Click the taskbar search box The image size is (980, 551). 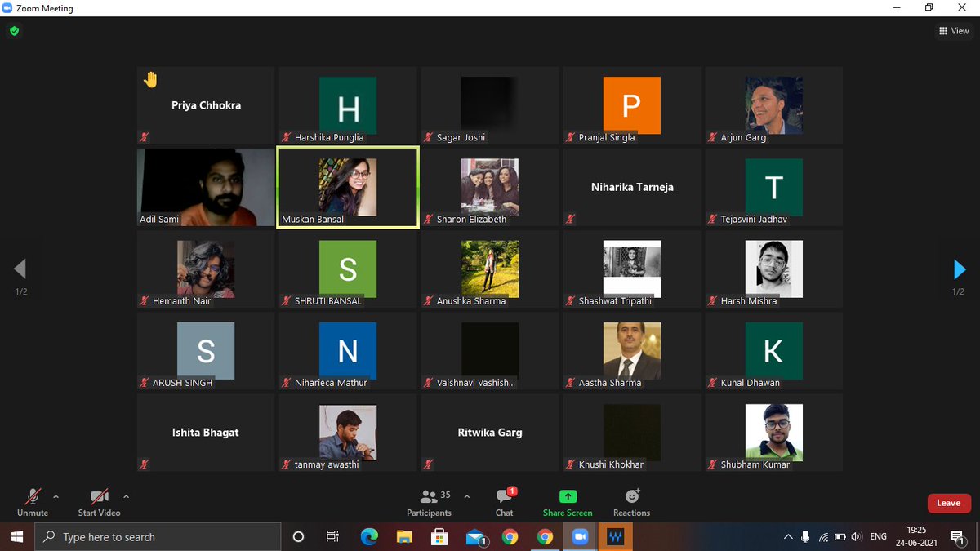pyautogui.click(x=157, y=536)
